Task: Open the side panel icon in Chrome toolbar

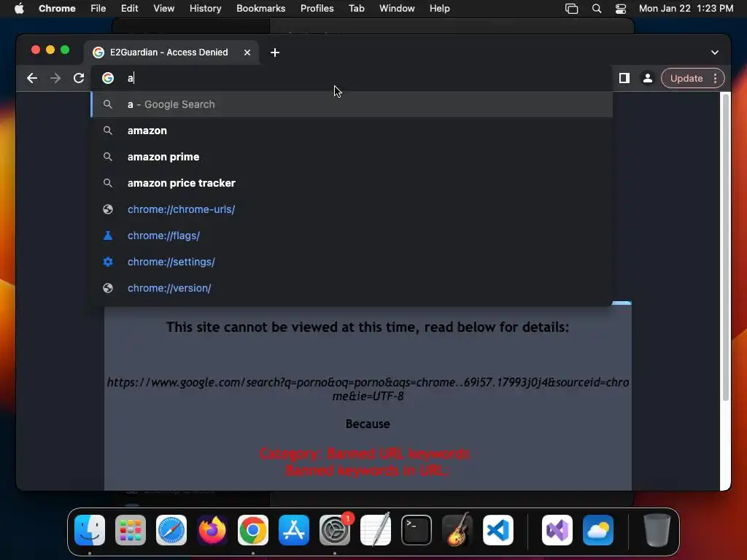Action: (x=624, y=78)
